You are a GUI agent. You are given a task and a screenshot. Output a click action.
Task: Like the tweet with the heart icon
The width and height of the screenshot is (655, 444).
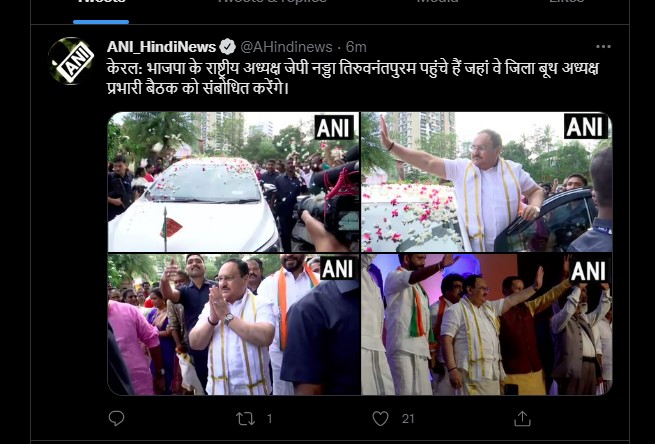(380, 417)
